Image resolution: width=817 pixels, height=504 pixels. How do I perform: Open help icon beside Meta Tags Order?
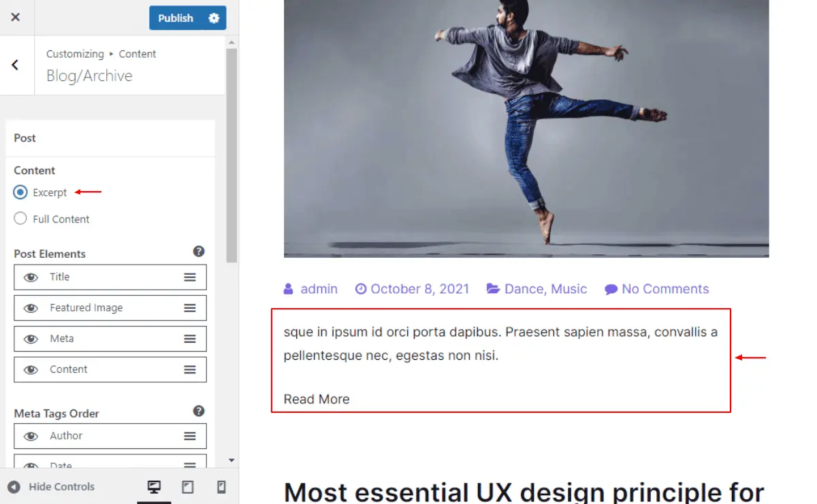tap(199, 411)
